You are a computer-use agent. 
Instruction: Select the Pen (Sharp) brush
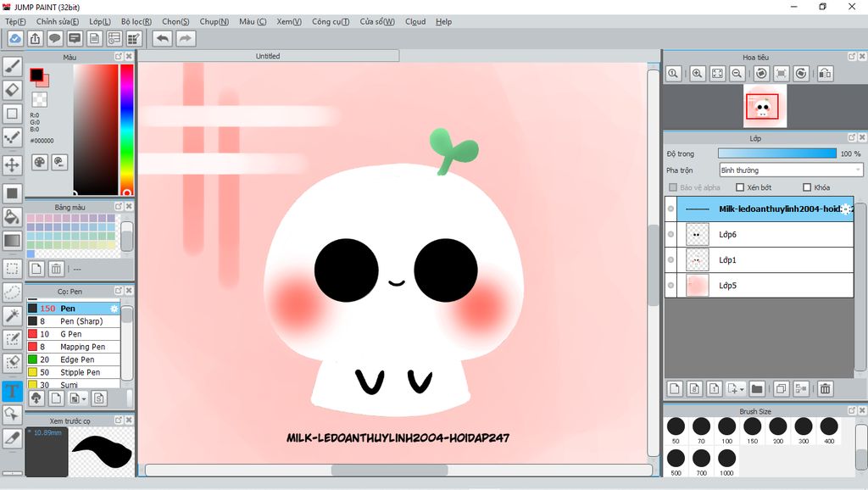[x=73, y=321]
